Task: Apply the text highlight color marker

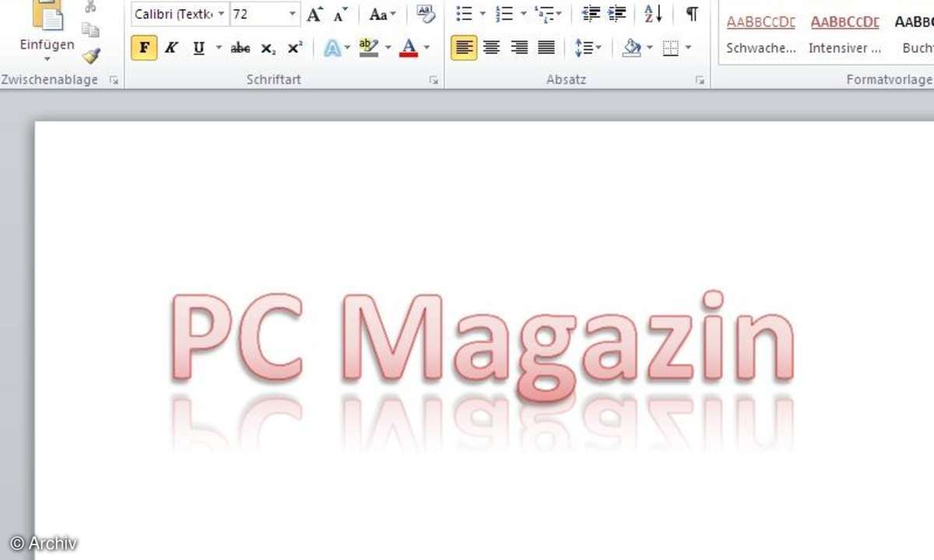Action: [x=368, y=48]
